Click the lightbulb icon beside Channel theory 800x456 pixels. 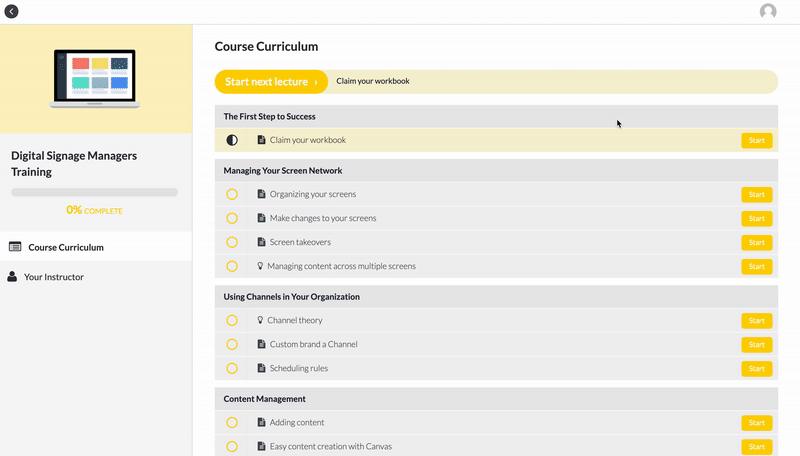[260, 320]
